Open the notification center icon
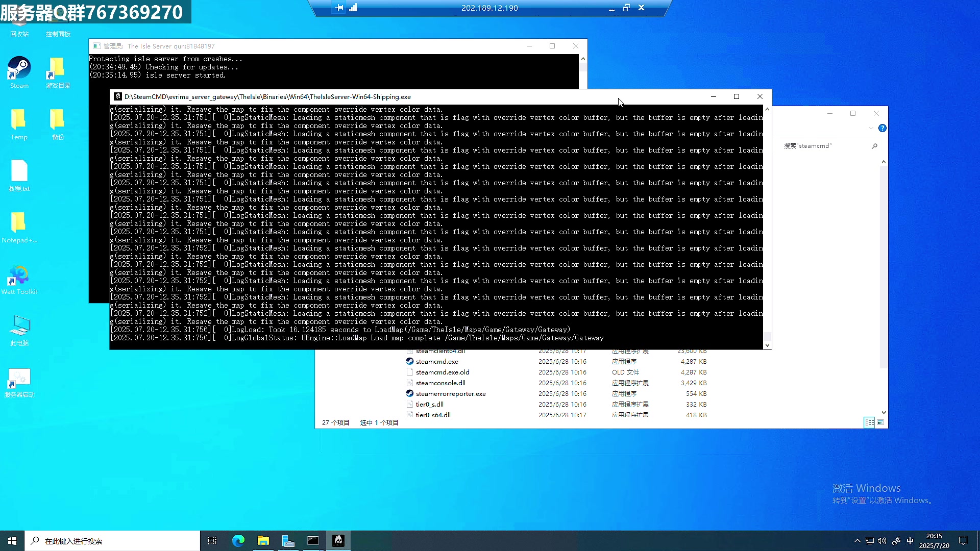 pos(963,541)
